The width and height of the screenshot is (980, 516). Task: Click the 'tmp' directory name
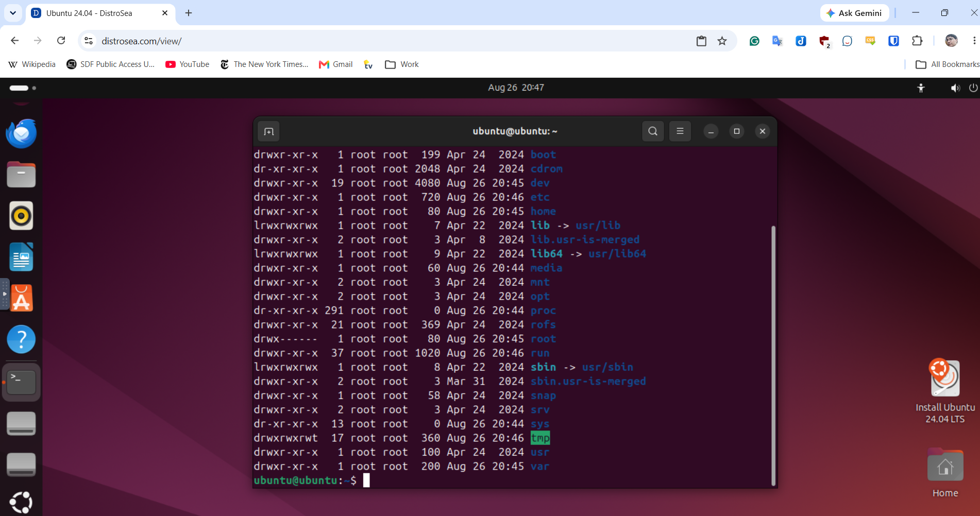tap(540, 438)
